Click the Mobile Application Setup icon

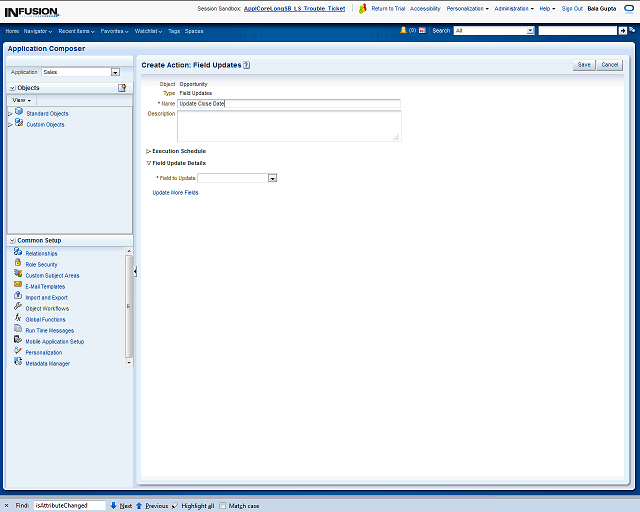click(x=18, y=340)
